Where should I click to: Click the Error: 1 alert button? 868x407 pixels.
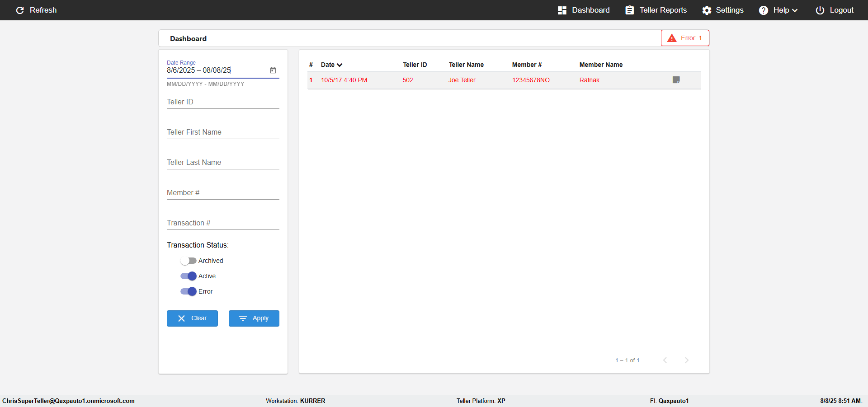(685, 38)
